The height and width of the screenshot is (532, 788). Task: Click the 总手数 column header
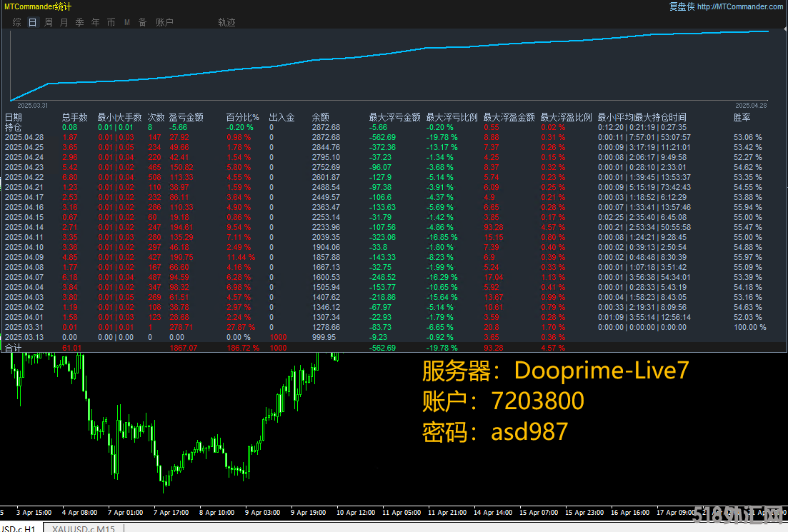click(x=74, y=118)
